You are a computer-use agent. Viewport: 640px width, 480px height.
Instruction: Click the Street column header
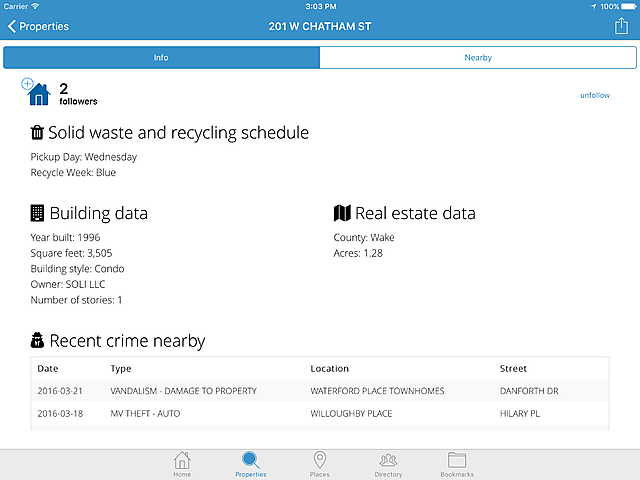513,369
